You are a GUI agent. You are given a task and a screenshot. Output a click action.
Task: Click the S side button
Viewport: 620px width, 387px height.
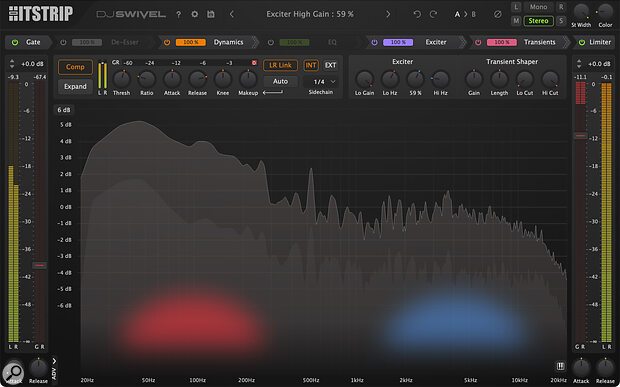pyautogui.click(x=561, y=21)
